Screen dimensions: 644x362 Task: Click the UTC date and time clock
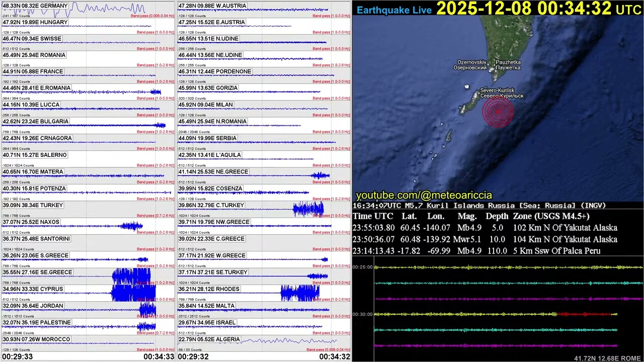coord(539,9)
